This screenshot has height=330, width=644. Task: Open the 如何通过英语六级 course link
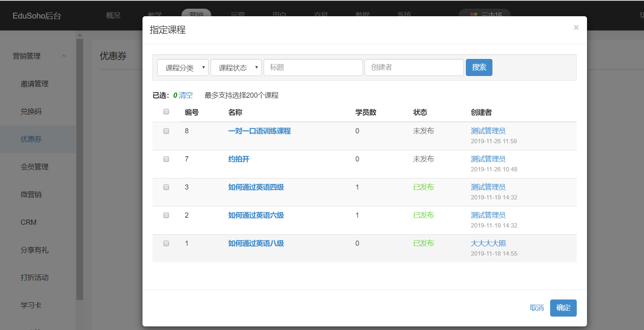(x=256, y=215)
